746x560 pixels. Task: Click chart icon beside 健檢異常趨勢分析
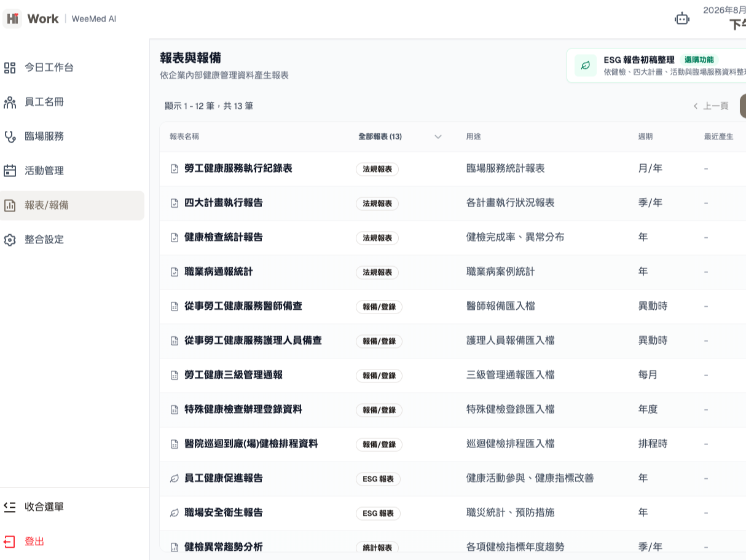(174, 547)
